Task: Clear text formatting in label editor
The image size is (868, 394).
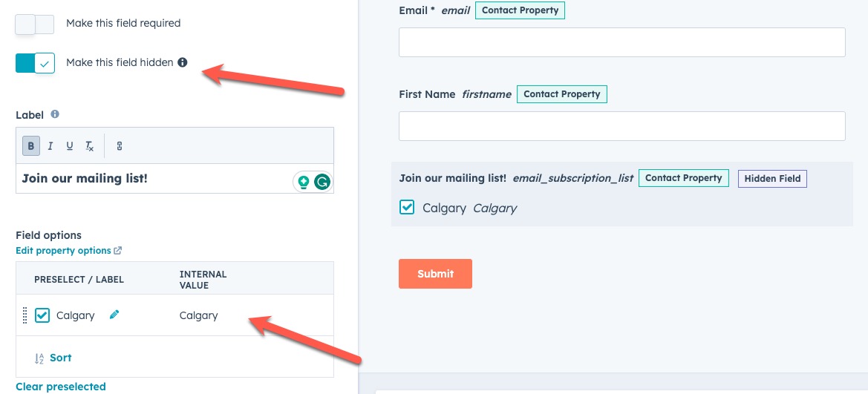Action: 89,146
